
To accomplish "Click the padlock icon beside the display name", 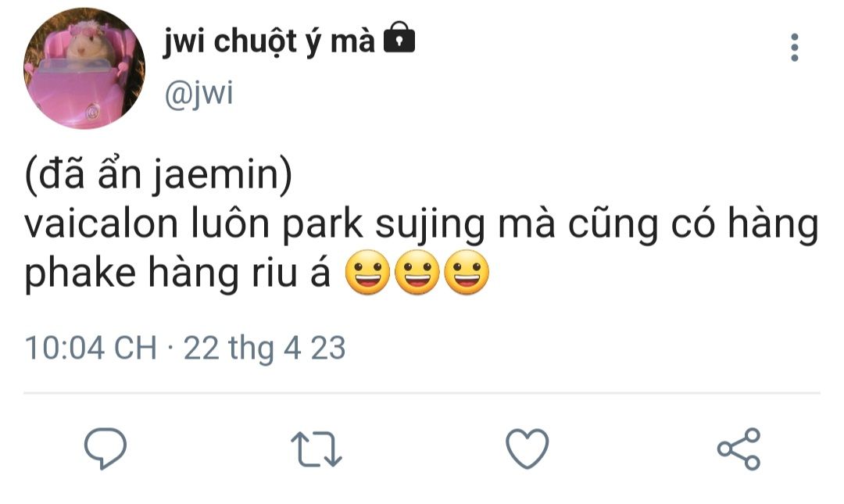I will [399, 37].
